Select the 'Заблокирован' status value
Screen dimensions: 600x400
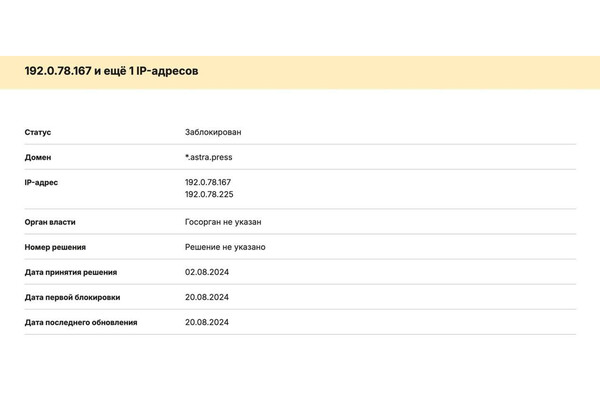click(x=213, y=132)
